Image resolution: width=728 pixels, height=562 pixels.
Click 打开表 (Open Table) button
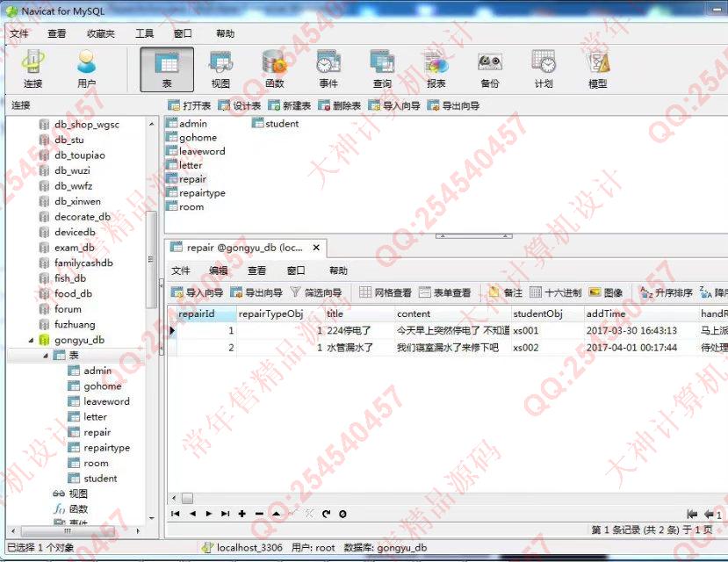pyautogui.click(x=190, y=105)
